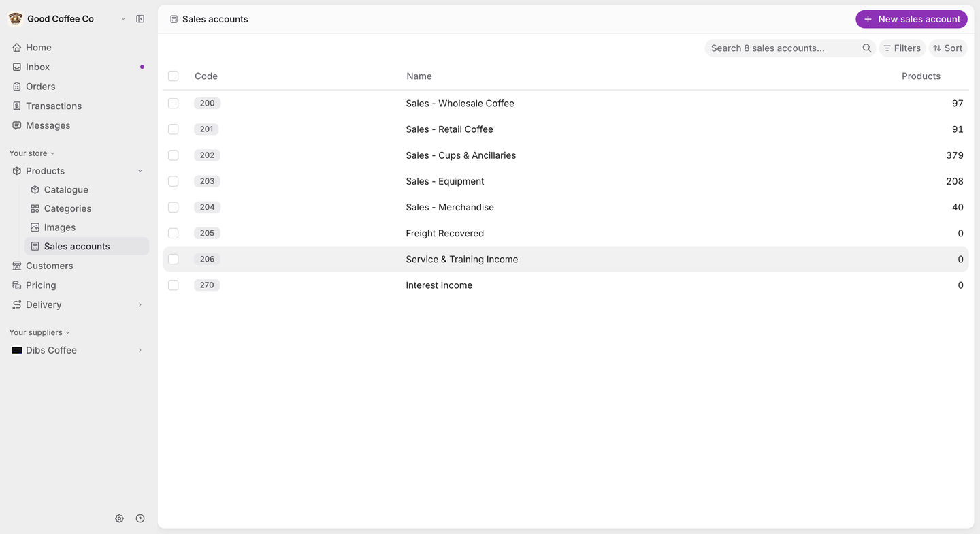Click the search magnifier icon
This screenshot has height=534, width=980.
pyautogui.click(x=867, y=48)
